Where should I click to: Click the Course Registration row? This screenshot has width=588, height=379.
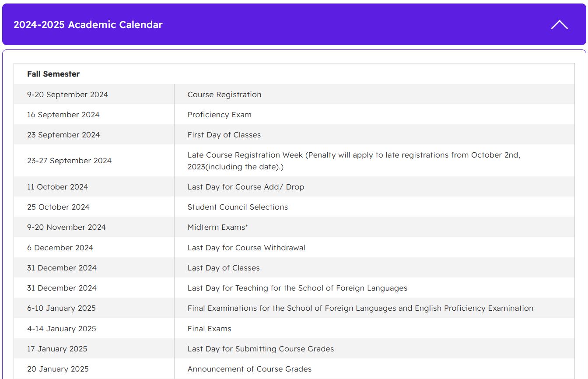pos(294,94)
